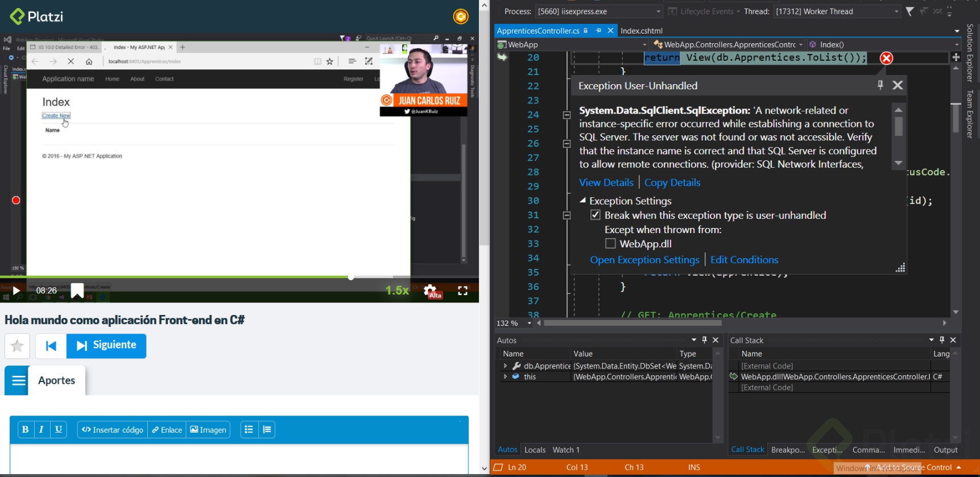Open the Call Stack window options dropdown
980x477 pixels.
pyautogui.click(x=932, y=340)
